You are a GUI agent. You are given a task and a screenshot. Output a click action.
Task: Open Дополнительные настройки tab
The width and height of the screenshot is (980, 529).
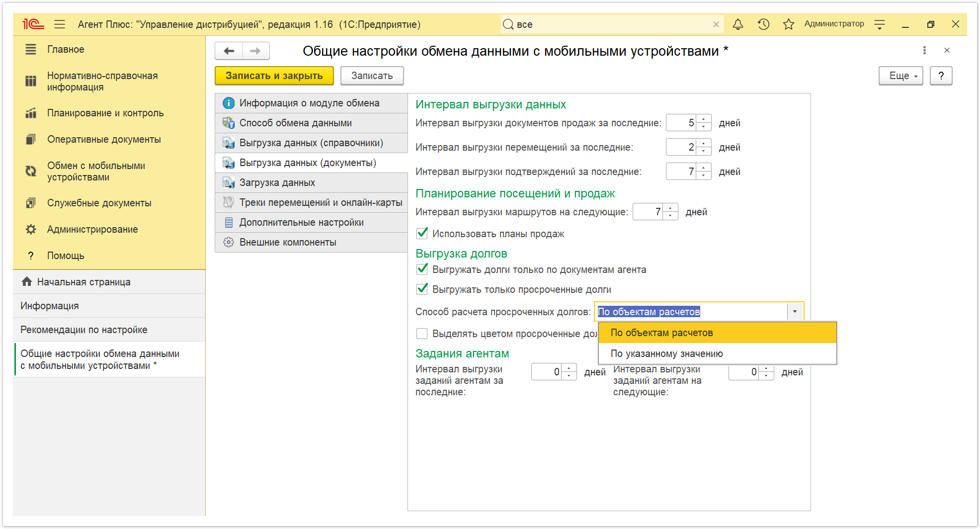pyautogui.click(x=311, y=222)
